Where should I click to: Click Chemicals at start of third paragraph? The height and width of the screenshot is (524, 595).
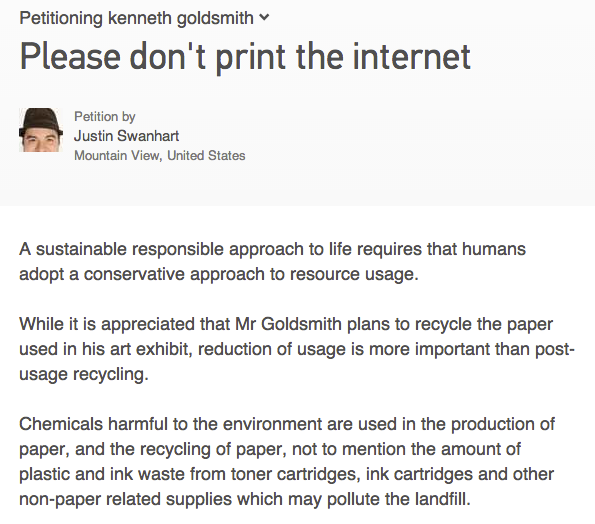pos(61,424)
